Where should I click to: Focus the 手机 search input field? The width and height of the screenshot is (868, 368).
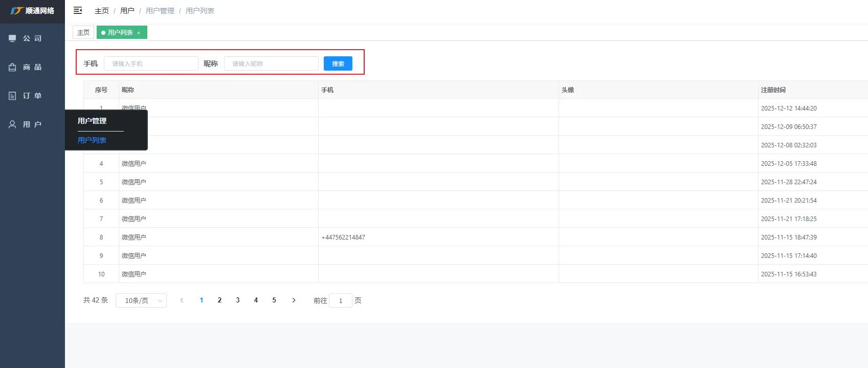(151, 63)
